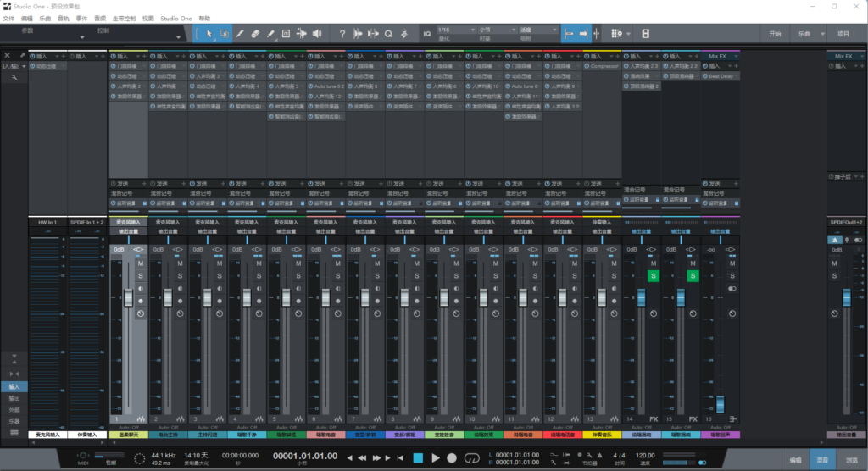Screen dimensions: 868x471
Task: Pick the Paint (pencil) tool
Action: pos(270,34)
